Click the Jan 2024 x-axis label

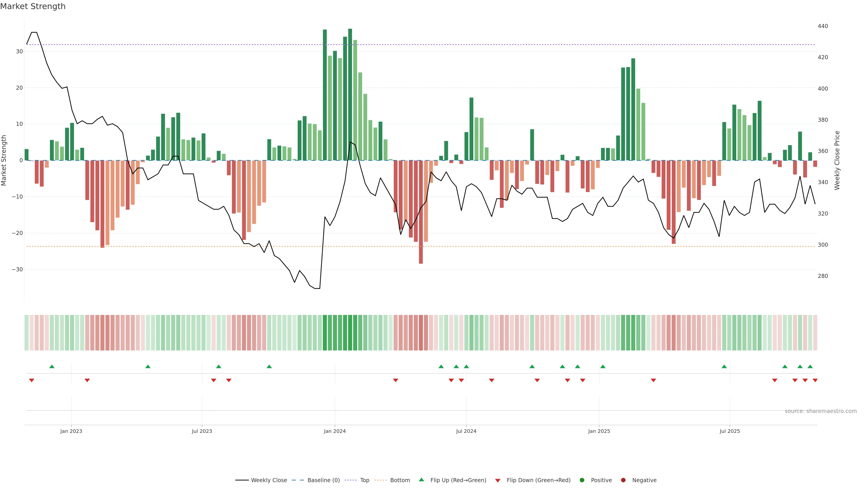pyautogui.click(x=335, y=431)
